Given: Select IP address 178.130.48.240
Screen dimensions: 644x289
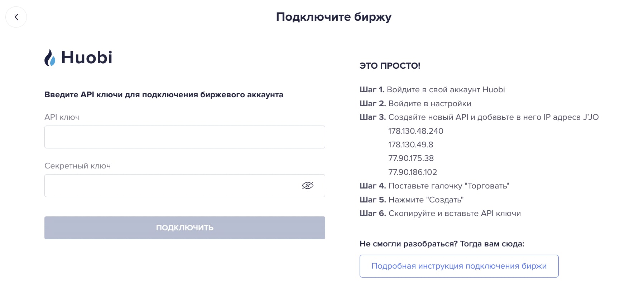Looking at the screenshot, I should point(416,131).
